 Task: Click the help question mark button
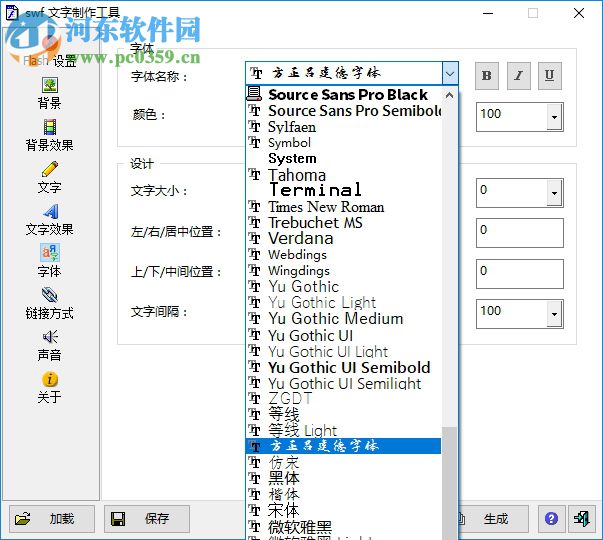point(551,519)
